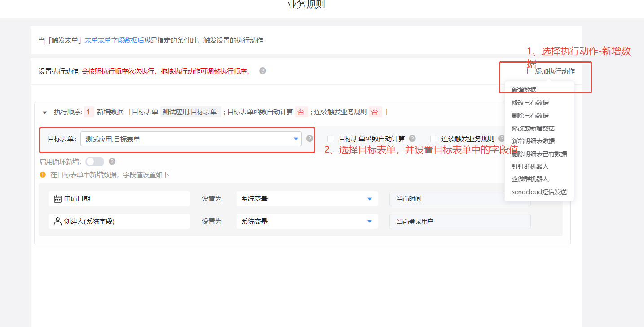Enable 目标表单函数自动计算 checkbox
The width and height of the screenshot is (644, 327).
[331, 139]
